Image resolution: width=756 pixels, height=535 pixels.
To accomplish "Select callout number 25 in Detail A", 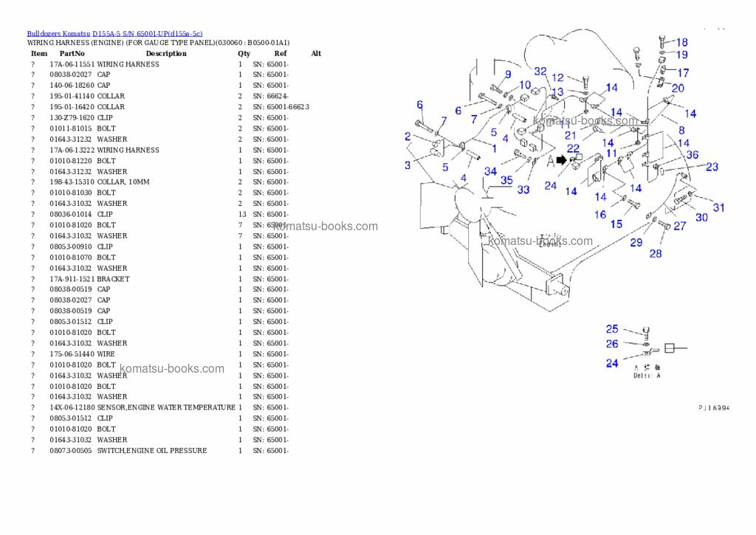I will tap(612, 329).
